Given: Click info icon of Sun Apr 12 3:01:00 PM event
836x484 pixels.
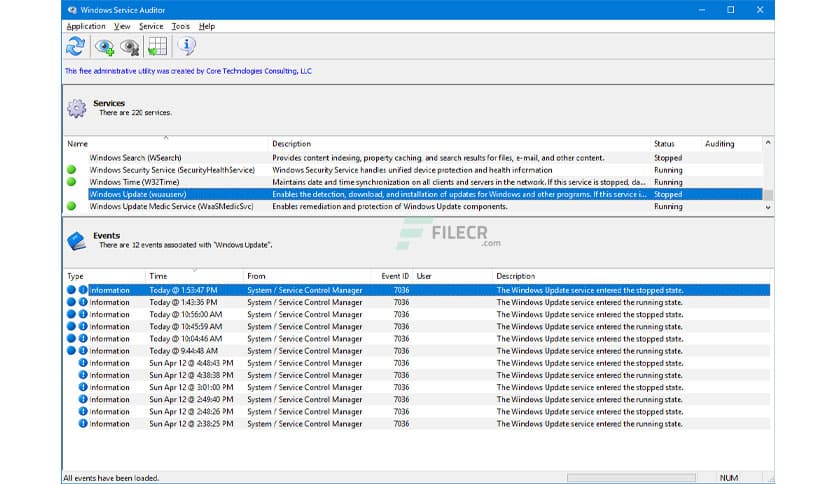Looking at the screenshot, I should (83, 387).
